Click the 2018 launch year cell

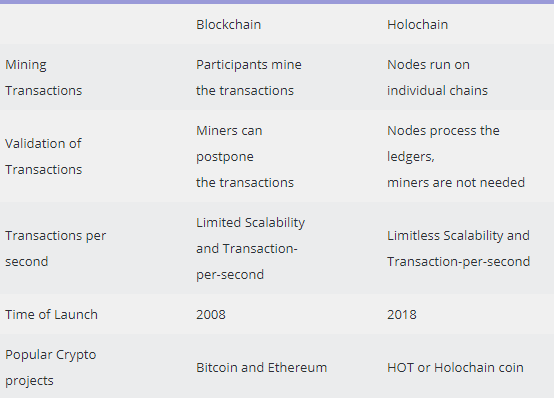(402, 314)
